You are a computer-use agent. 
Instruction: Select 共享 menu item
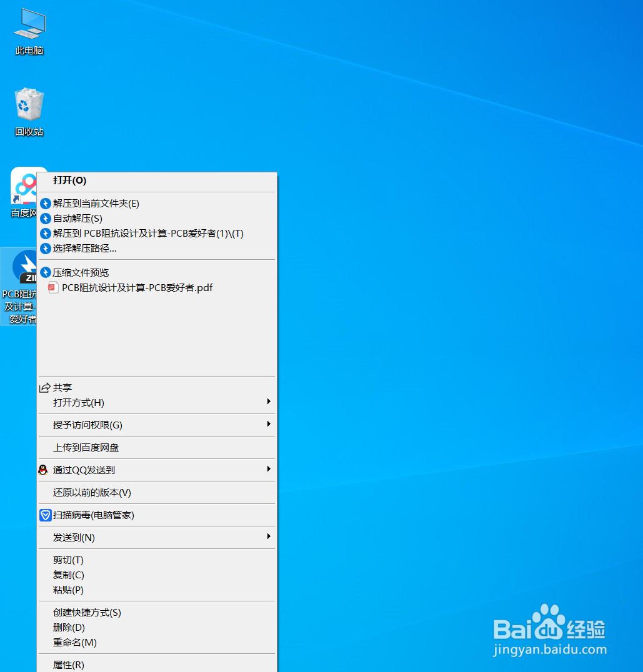point(156,388)
